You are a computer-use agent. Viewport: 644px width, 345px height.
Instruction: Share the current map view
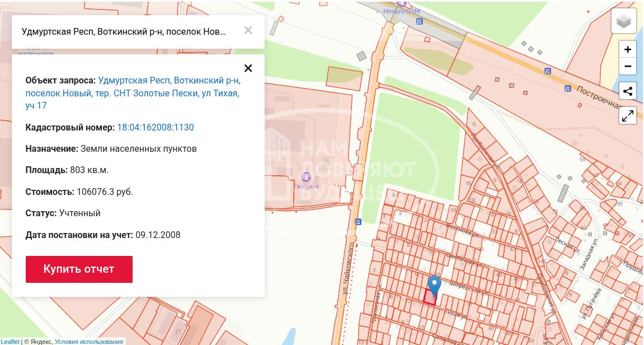[x=627, y=91]
